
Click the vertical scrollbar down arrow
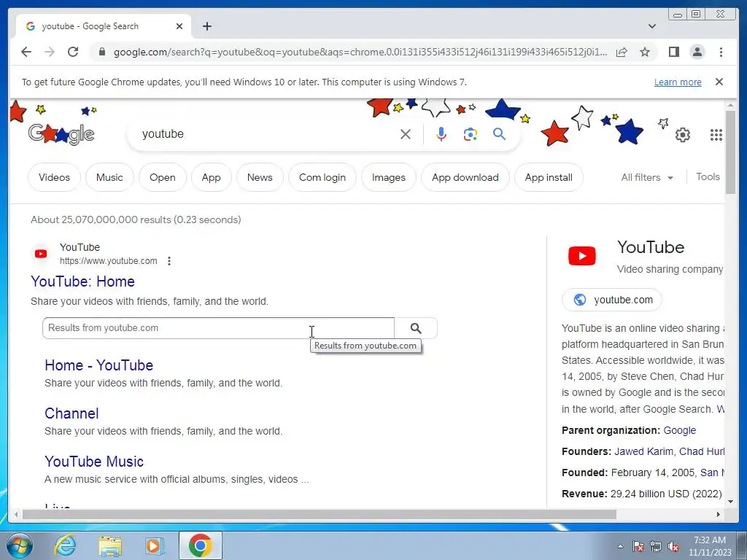click(x=731, y=501)
